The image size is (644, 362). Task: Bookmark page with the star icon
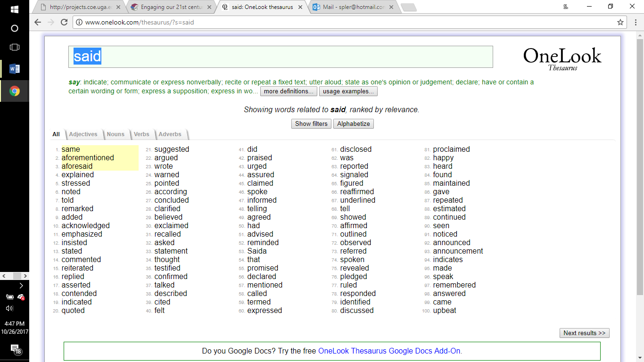tap(620, 22)
